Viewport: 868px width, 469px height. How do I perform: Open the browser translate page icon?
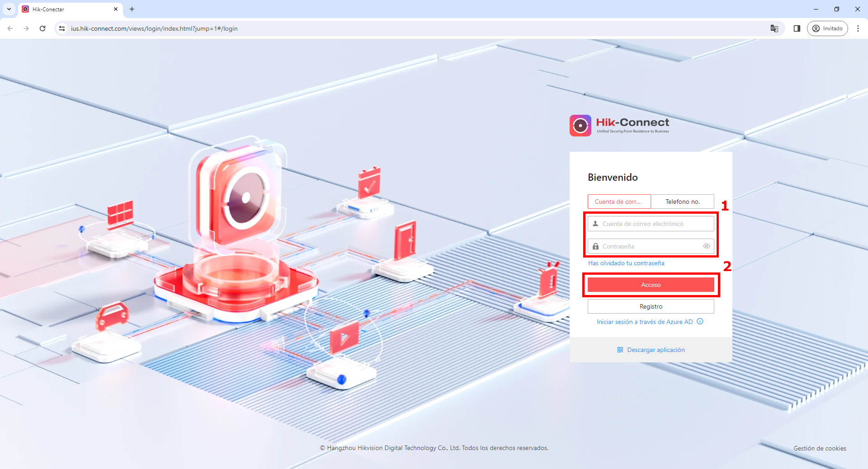774,28
